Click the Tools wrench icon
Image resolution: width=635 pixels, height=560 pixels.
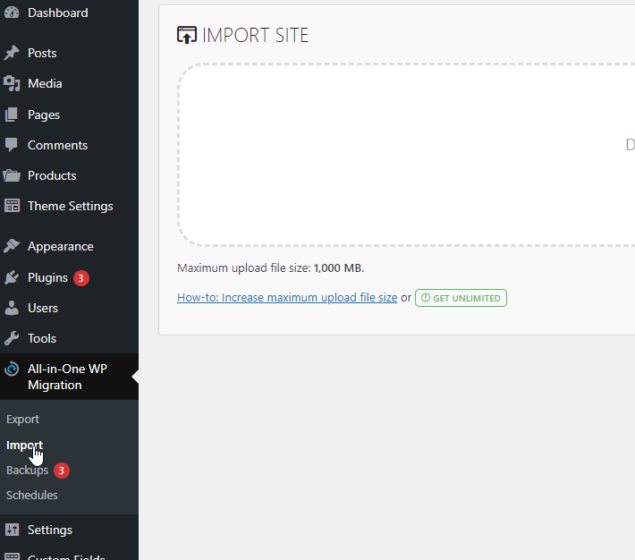[12, 339]
